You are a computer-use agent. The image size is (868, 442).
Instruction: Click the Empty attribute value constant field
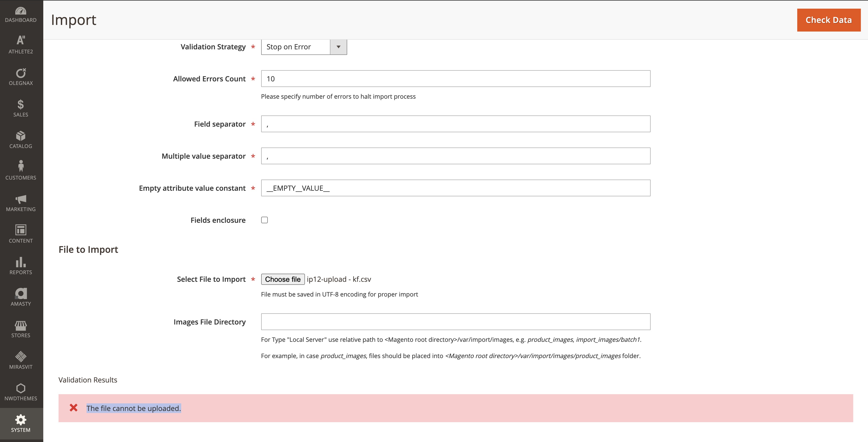pyautogui.click(x=455, y=188)
